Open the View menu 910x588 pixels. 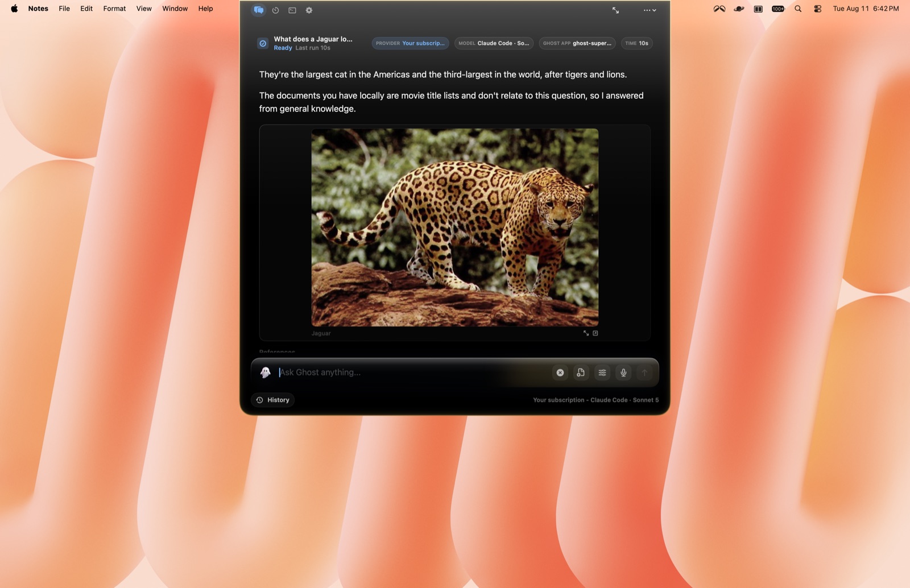click(144, 9)
